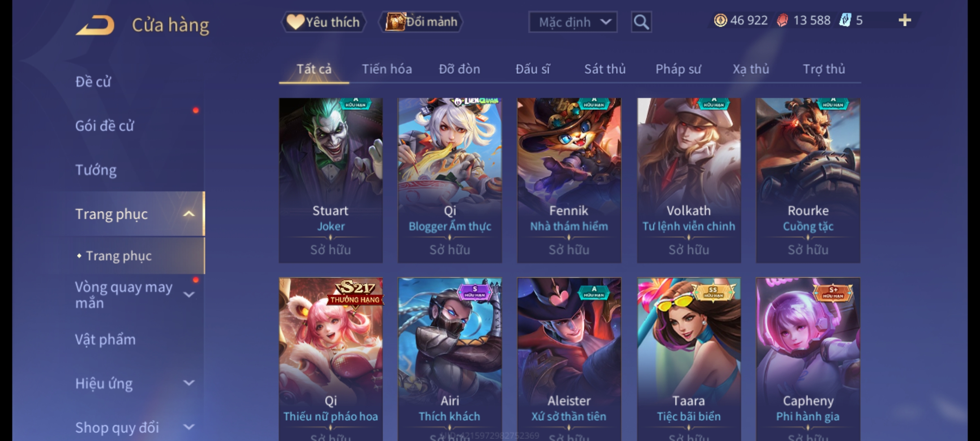This screenshot has height=441, width=980.
Task: Expand Vòng quay may mắn section
Action: (x=189, y=295)
